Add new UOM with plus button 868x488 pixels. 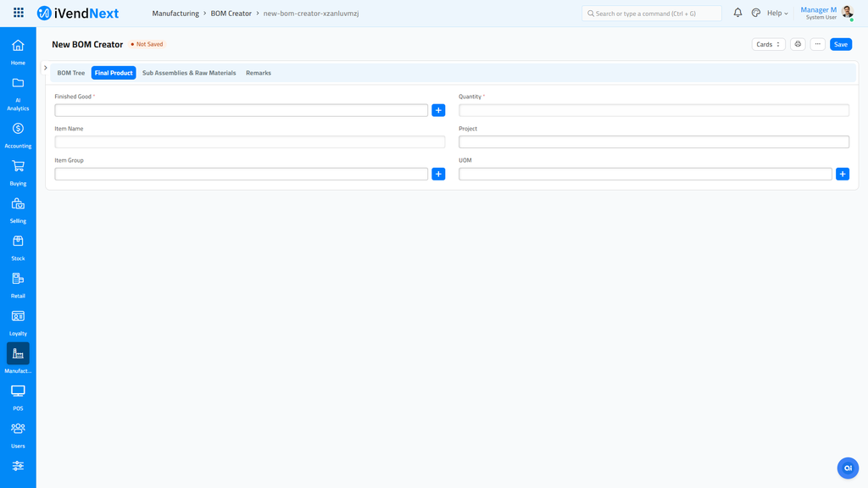(843, 174)
